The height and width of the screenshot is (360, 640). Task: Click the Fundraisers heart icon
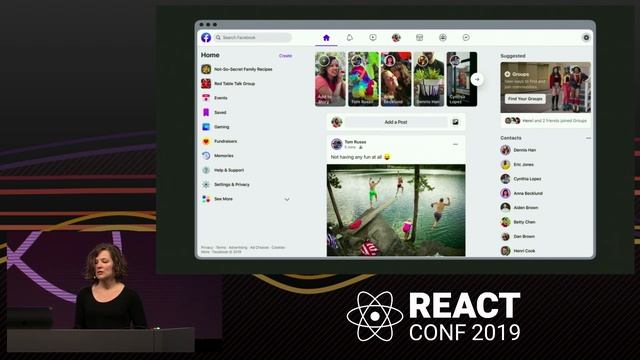tap(206, 141)
